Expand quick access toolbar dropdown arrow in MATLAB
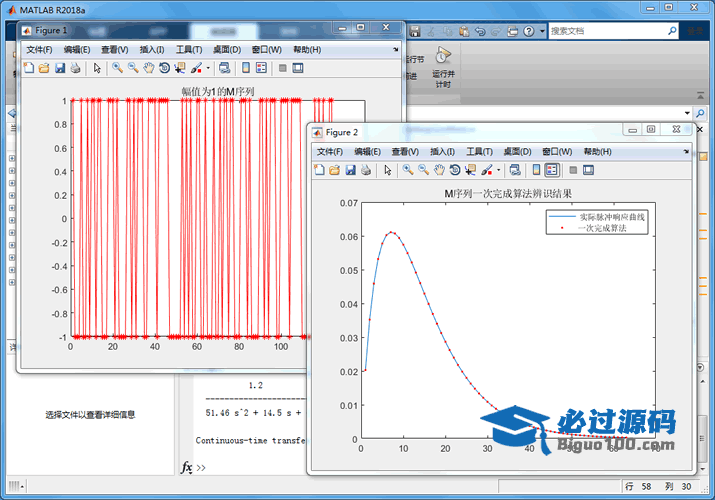 pos(541,31)
